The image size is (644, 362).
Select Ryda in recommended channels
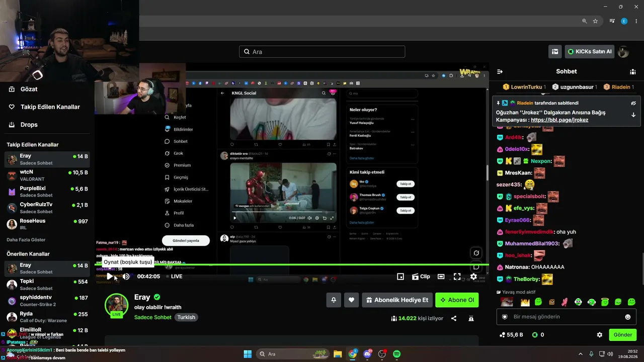point(47,317)
